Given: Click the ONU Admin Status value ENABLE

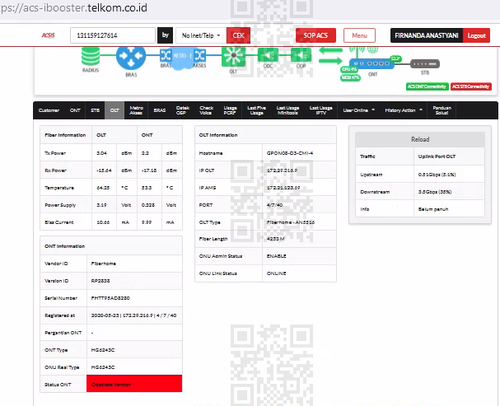Looking at the screenshot, I should pos(276,256).
